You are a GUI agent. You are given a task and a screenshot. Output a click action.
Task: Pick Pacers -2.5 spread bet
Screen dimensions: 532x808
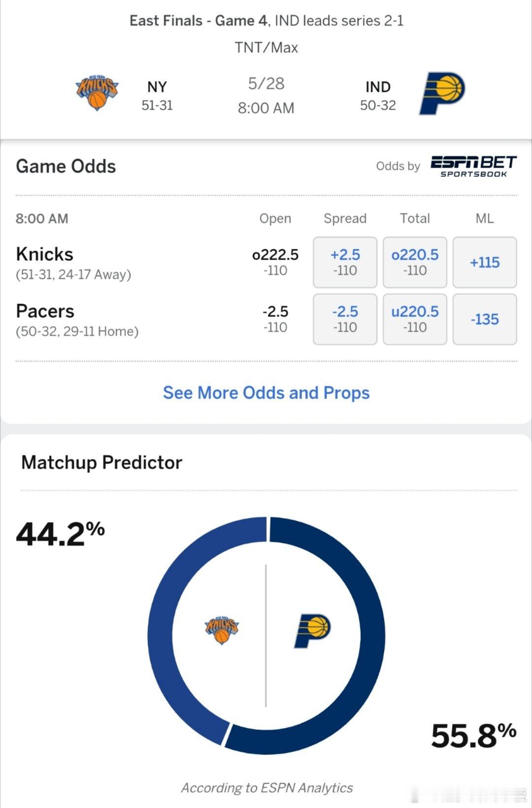coord(345,319)
